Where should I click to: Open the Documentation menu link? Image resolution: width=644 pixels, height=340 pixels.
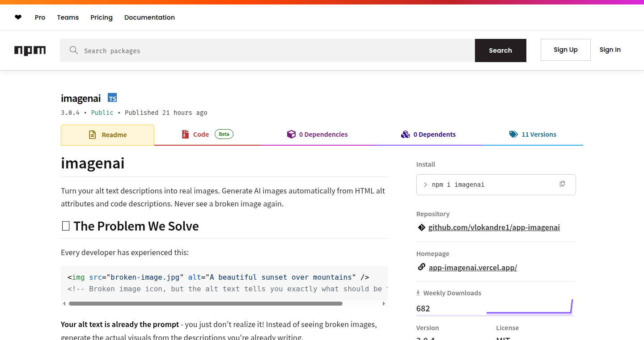pos(149,17)
